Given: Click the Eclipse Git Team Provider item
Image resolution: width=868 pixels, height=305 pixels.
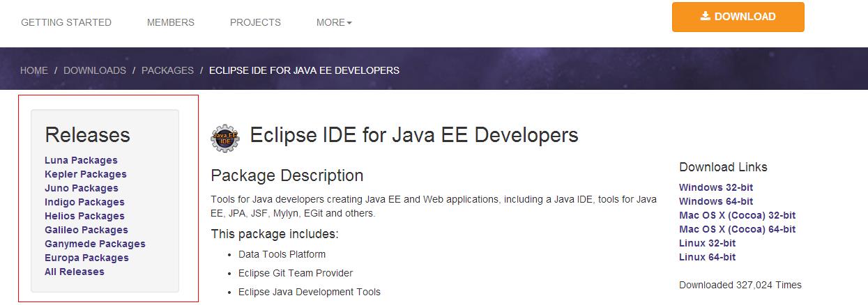Looking at the screenshot, I should point(296,273).
